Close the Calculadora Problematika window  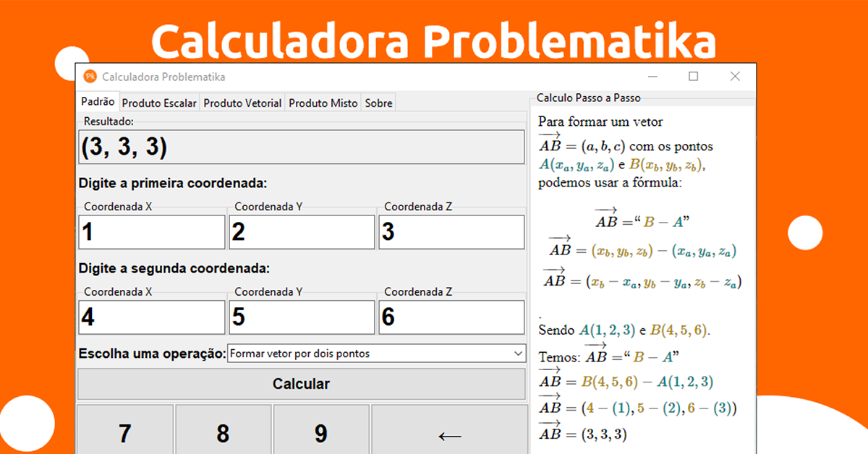tap(735, 77)
